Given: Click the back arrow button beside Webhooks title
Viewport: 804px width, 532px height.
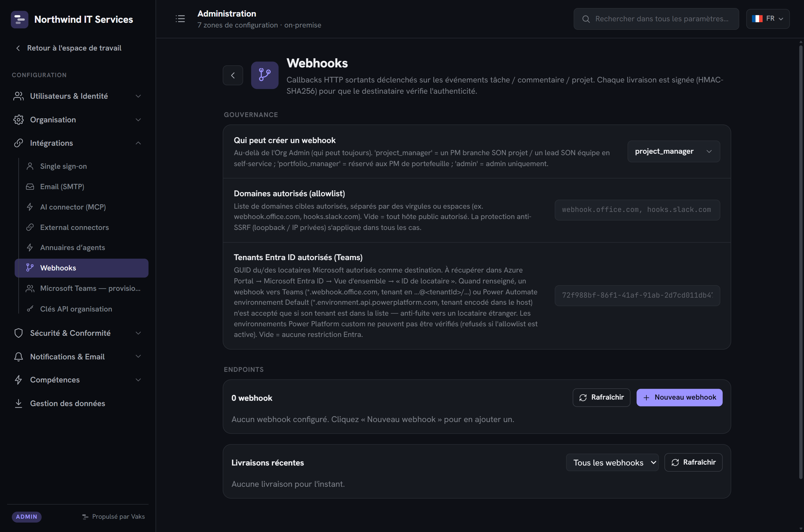Looking at the screenshot, I should pos(233,75).
